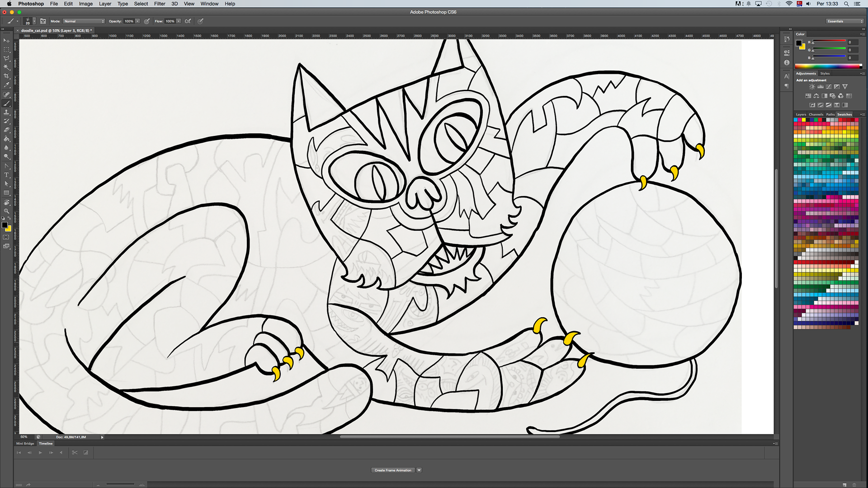Open the blending Mode dropdown
Screen dimensions: 868x488
(84, 21)
